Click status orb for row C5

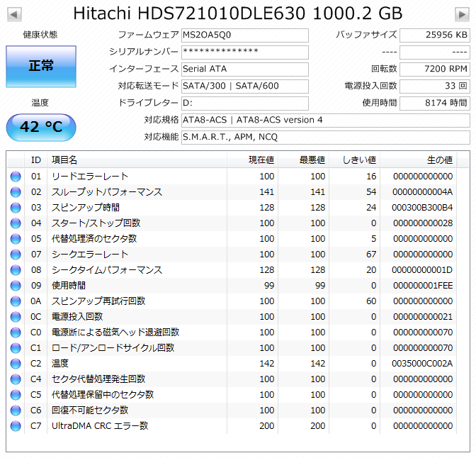coord(16,395)
